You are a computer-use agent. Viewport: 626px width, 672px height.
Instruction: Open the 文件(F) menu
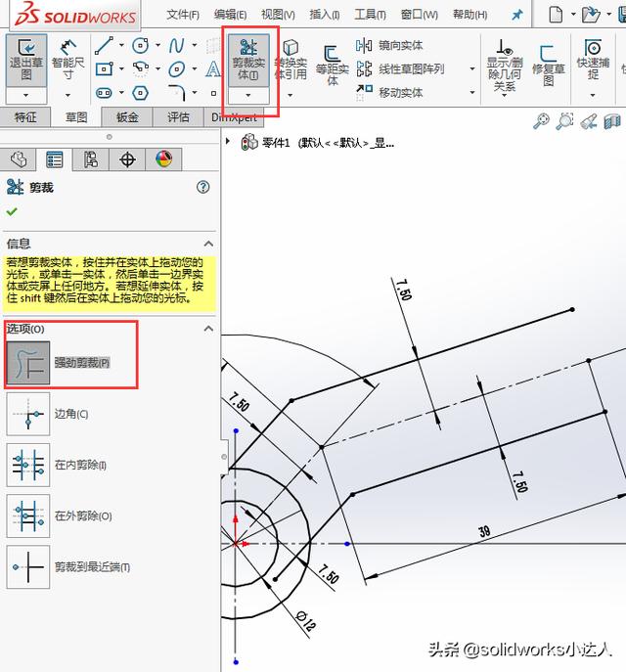click(183, 15)
